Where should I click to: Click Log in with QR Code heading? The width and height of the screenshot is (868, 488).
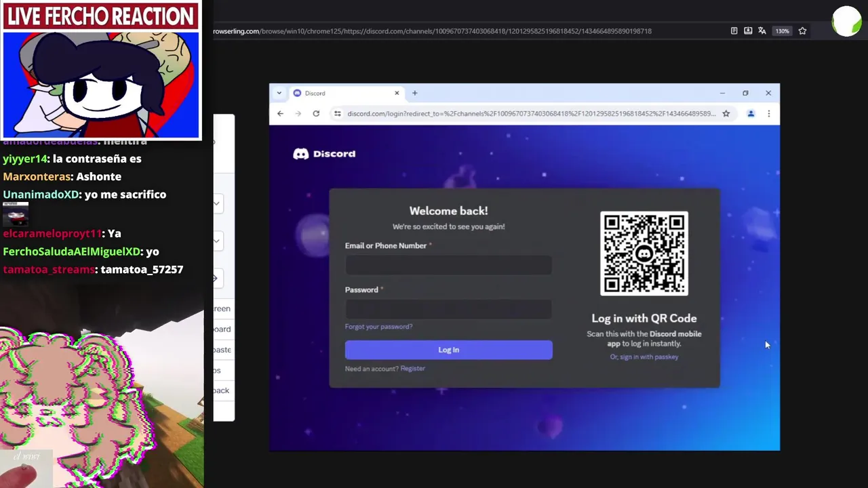(644, 318)
